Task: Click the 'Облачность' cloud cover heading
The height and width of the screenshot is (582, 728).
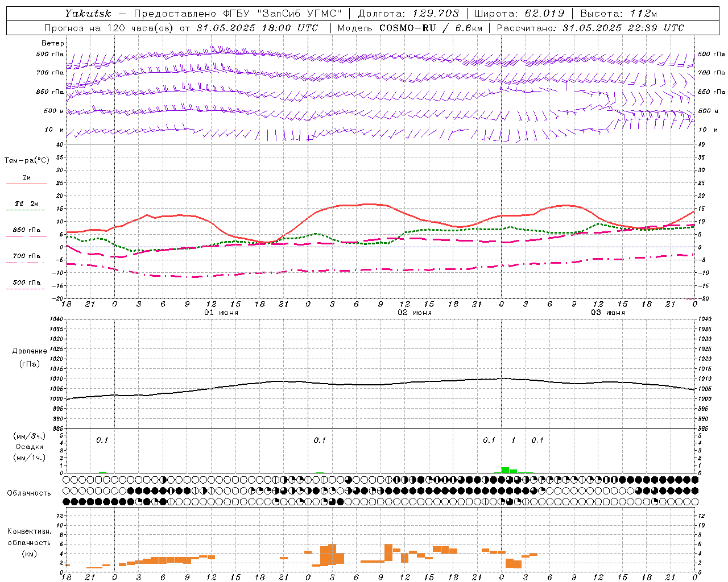Action: pyautogui.click(x=29, y=493)
